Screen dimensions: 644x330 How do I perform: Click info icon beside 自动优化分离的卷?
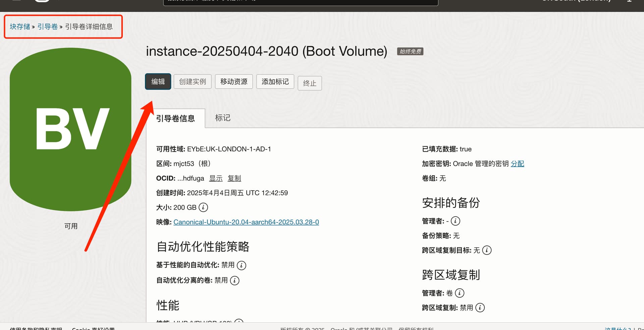pyautogui.click(x=235, y=280)
